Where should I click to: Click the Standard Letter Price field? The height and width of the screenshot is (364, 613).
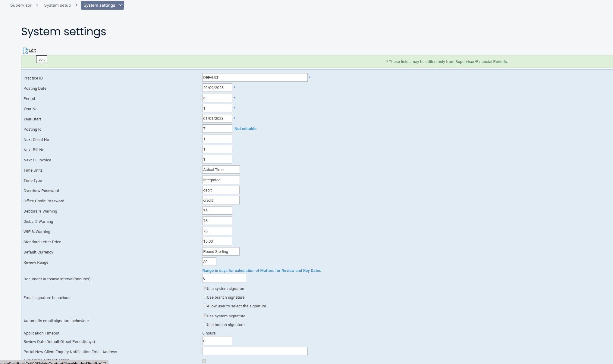217,241
